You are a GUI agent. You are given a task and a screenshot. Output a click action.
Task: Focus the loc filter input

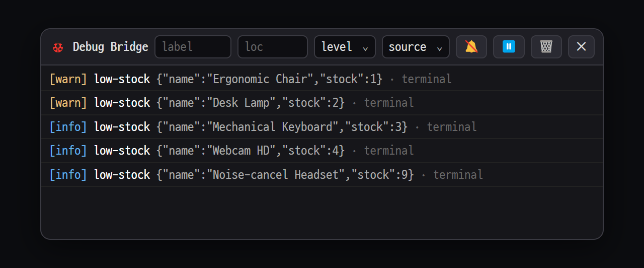point(272,47)
